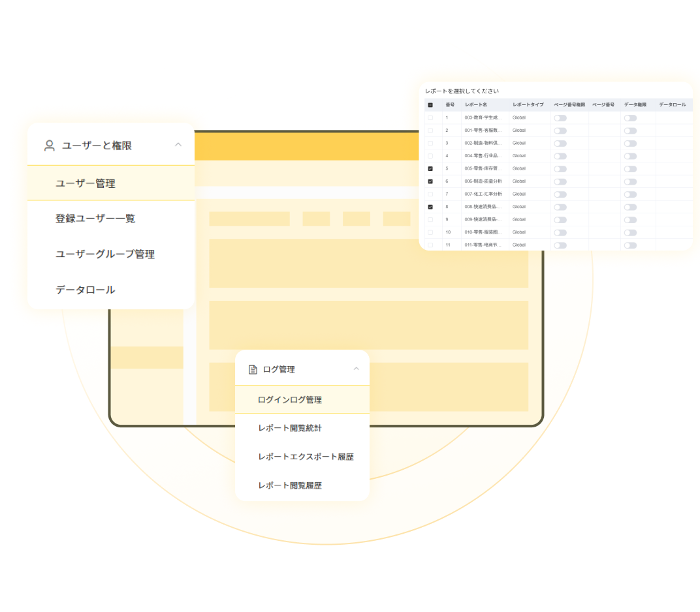
Task: Enable ページ番号権限 toggle for report 003-教育-学生成...
Action: (560, 117)
